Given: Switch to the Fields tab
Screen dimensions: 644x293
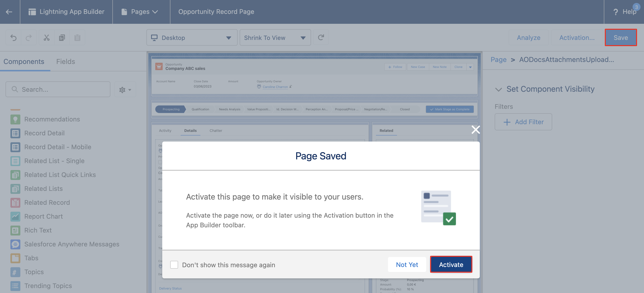Looking at the screenshot, I should [65, 61].
